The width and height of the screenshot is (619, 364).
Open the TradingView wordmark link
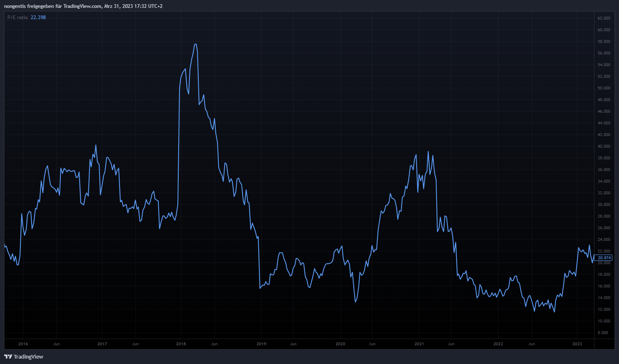click(x=28, y=357)
